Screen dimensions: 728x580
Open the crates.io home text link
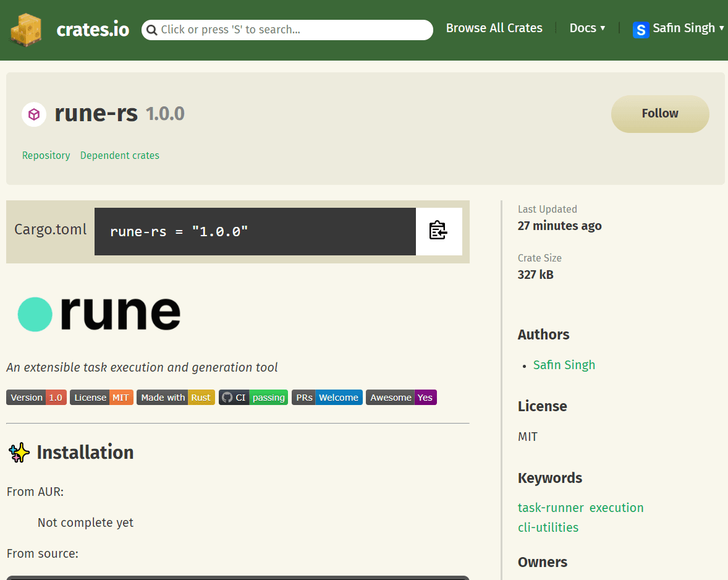(93, 30)
